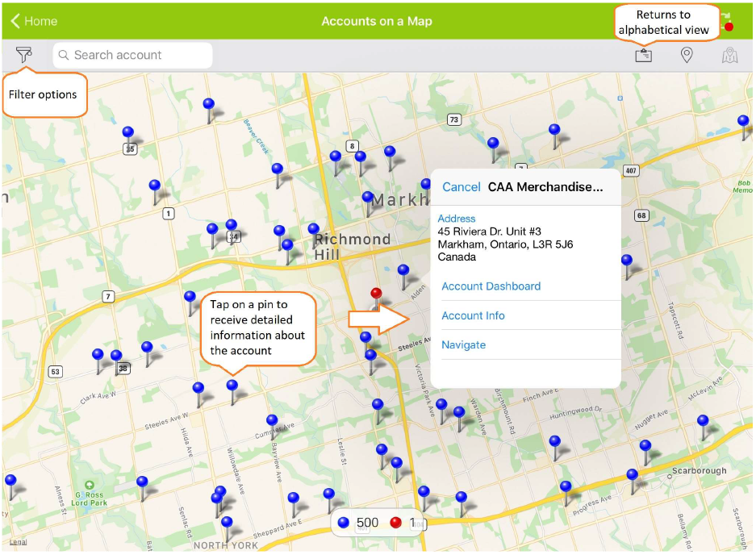Tap the route 73 shield on the map
The image size is (756, 555).
coord(453,119)
